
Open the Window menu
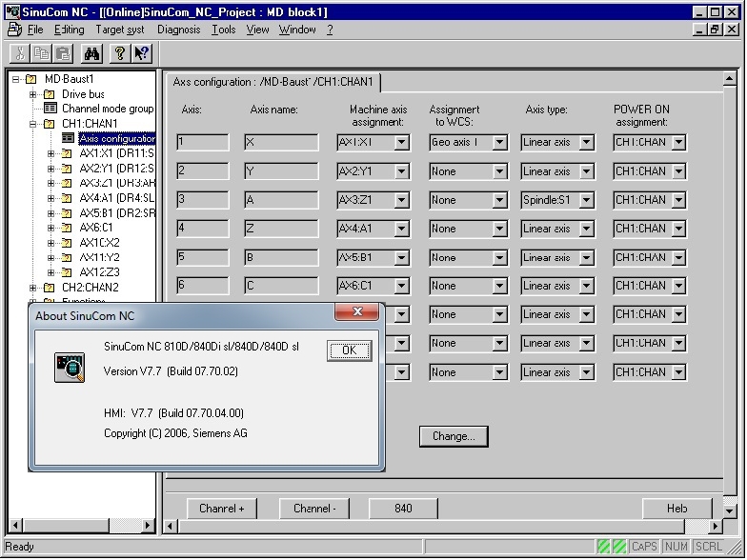(x=297, y=30)
